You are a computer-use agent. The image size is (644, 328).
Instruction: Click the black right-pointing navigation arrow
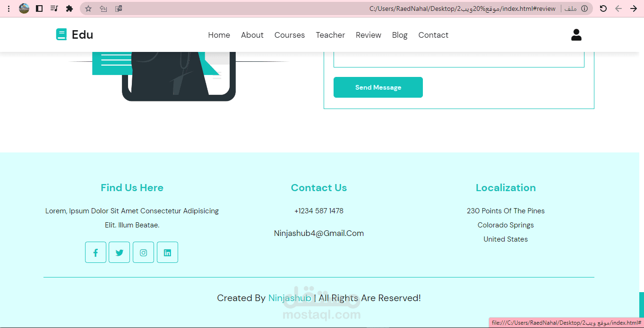[634, 8]
